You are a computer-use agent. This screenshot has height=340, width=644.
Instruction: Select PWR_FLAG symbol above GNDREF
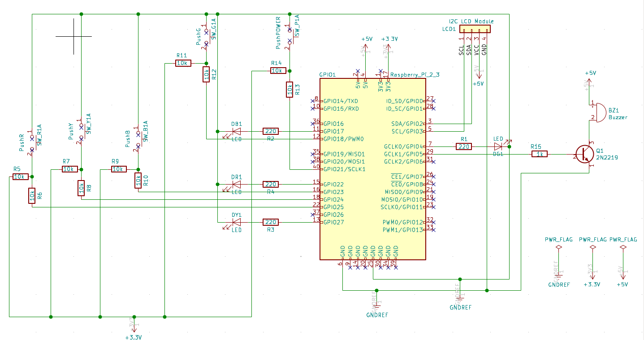(x=559, y=247)
